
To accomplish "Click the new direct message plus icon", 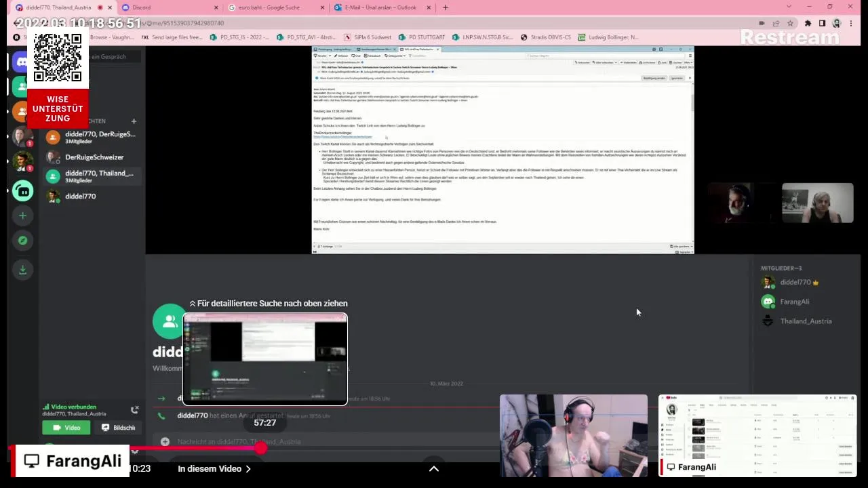I will click(134, 121).
